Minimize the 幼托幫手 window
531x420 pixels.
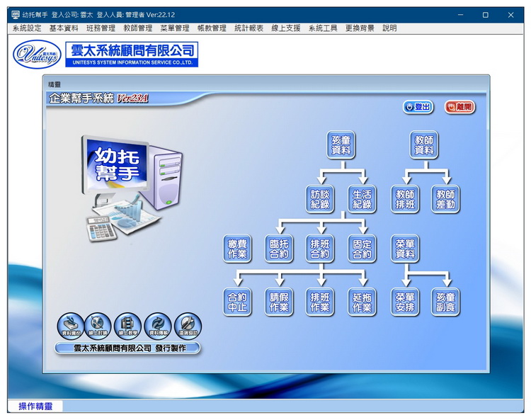[x=461, y=15]
